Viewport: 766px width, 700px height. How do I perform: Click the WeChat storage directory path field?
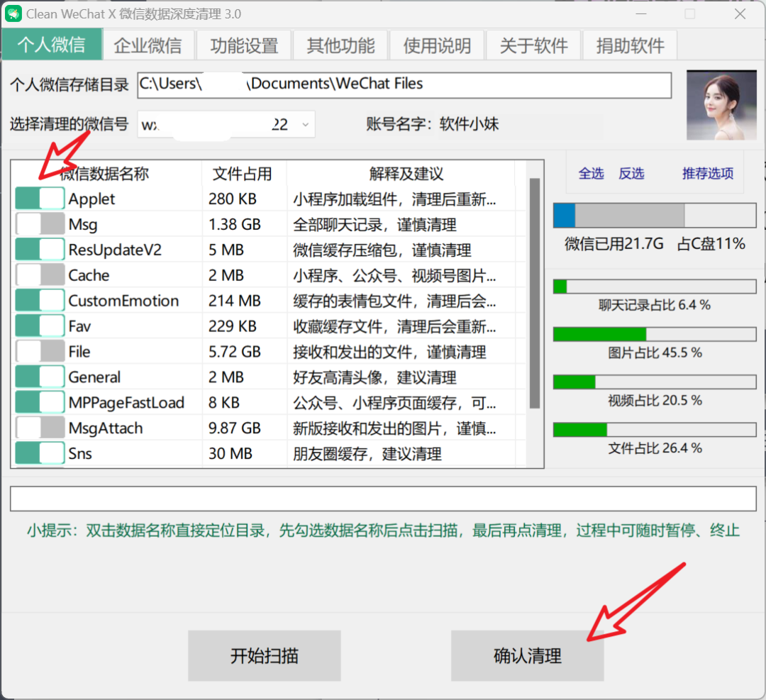[x=404, y=85]
